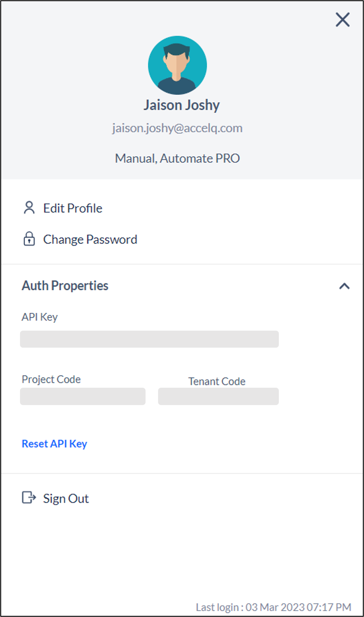
Task: Click the jaison.joshy@accelq.com email address
Action: pos(178,128)
